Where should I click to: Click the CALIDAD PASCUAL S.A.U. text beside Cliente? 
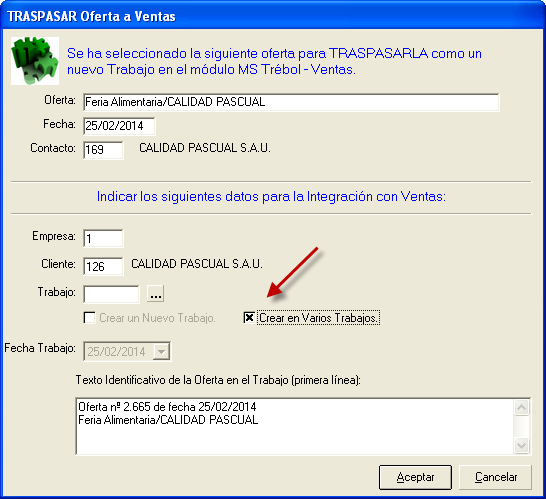(x=197, y=264)
